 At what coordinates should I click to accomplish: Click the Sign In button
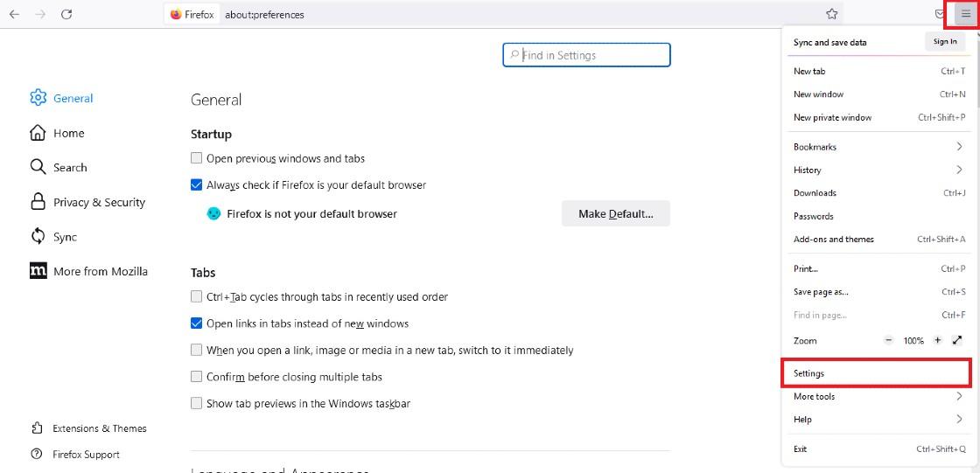pyautogui.click(x=944, y=42)
